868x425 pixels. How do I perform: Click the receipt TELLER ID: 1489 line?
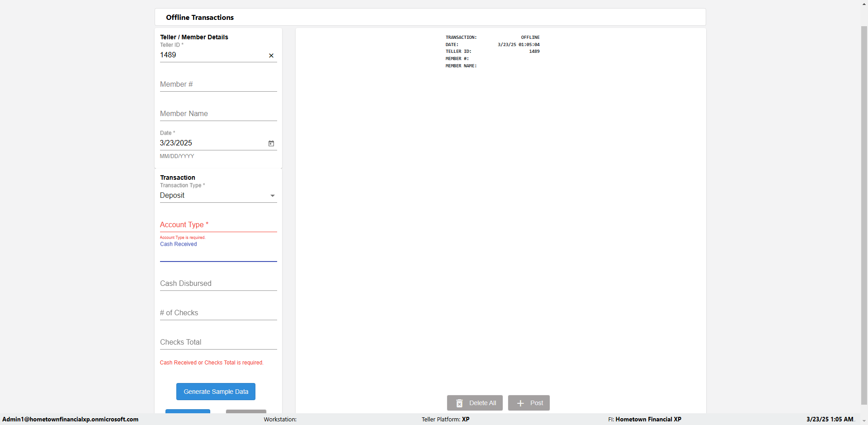493,51
